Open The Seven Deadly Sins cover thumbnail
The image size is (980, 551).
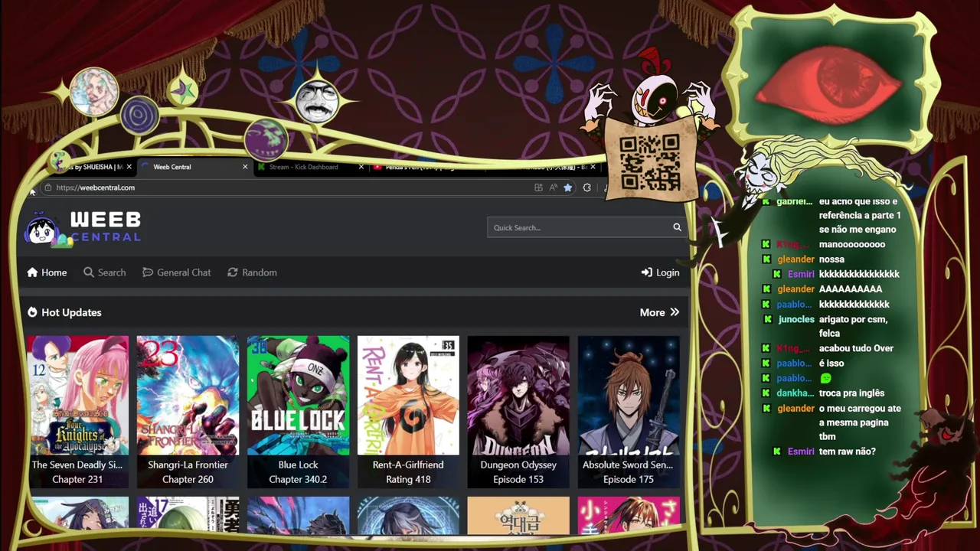78,396
